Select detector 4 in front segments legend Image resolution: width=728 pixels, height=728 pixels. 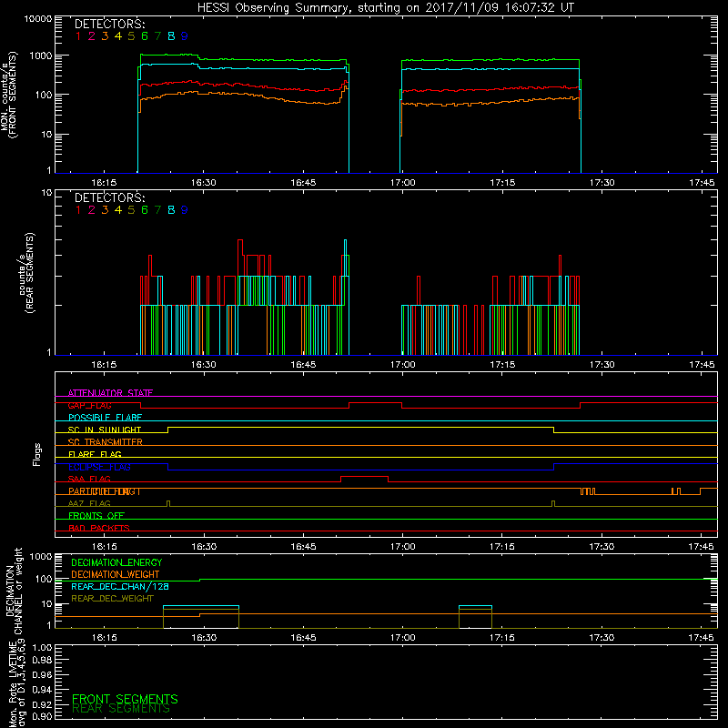(118, 36)
